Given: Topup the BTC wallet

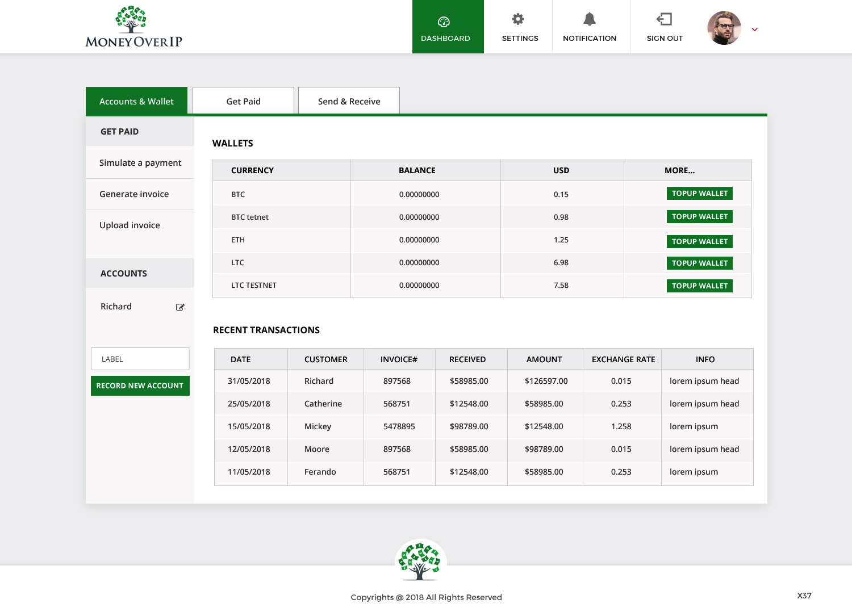Looking at the screenshot, I should (x=699, y=193).
